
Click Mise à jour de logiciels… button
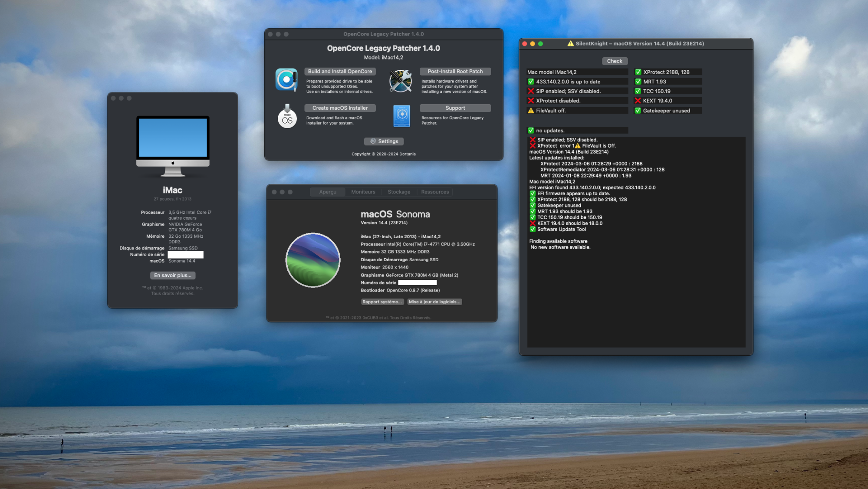(x=434, y=302)
